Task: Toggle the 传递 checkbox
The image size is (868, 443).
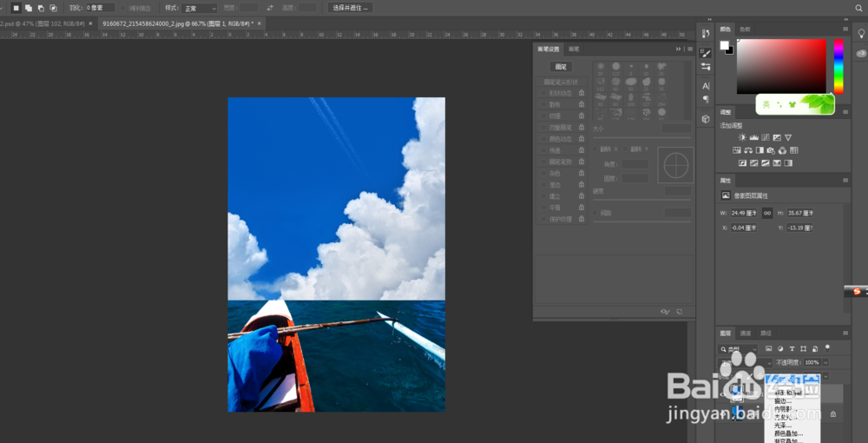Action: [544, 150]
